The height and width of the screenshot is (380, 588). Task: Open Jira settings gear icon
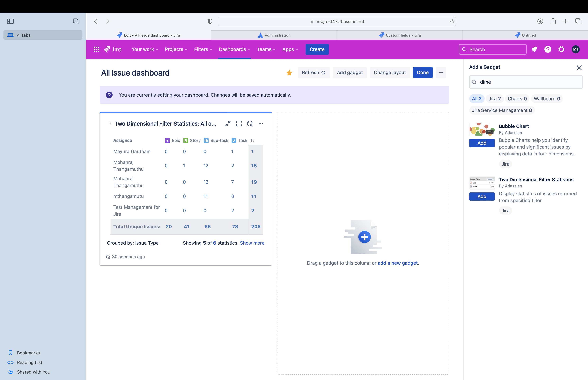click(x=561, y=49)
